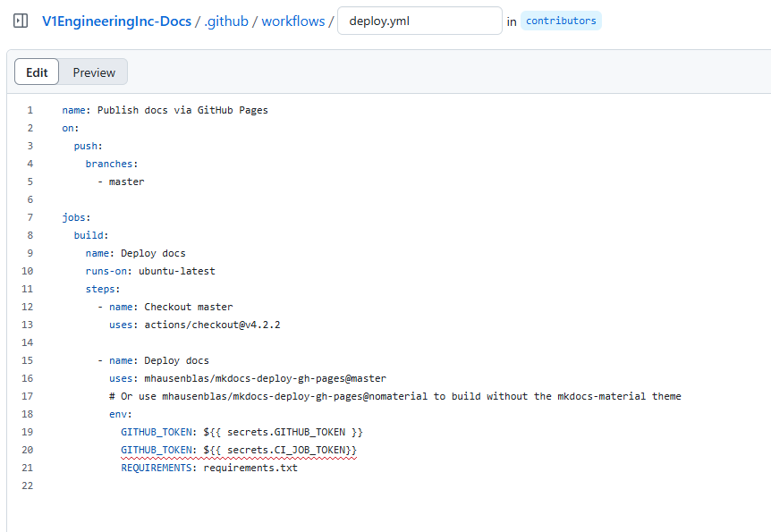Edit the deploy.yml filename field
Viewport: 771px width, 532px height.
[419, 21]
